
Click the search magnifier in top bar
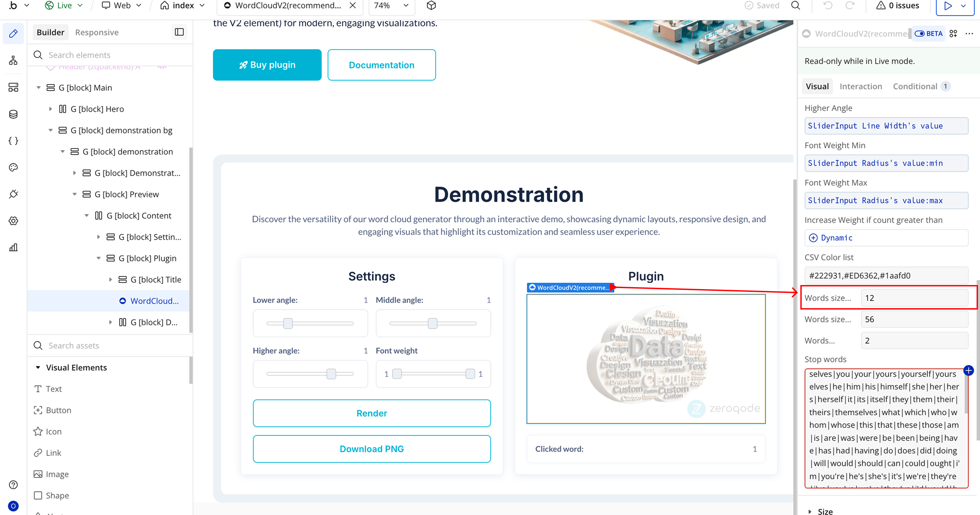(796, 5)
